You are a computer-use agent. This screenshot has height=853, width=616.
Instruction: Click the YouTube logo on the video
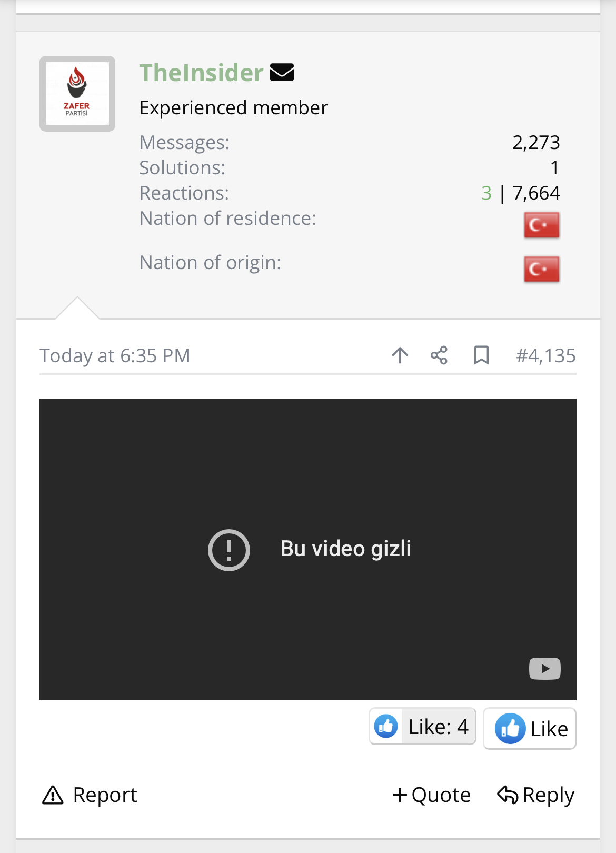pos(544,669)
